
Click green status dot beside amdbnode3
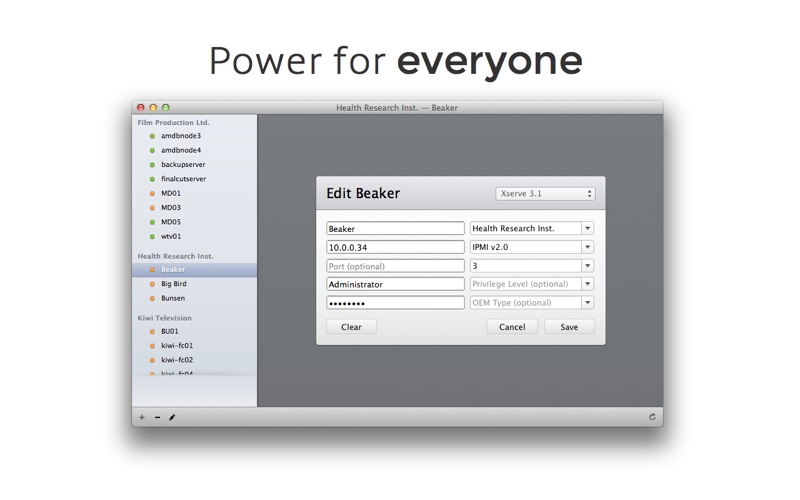[152, 136]
